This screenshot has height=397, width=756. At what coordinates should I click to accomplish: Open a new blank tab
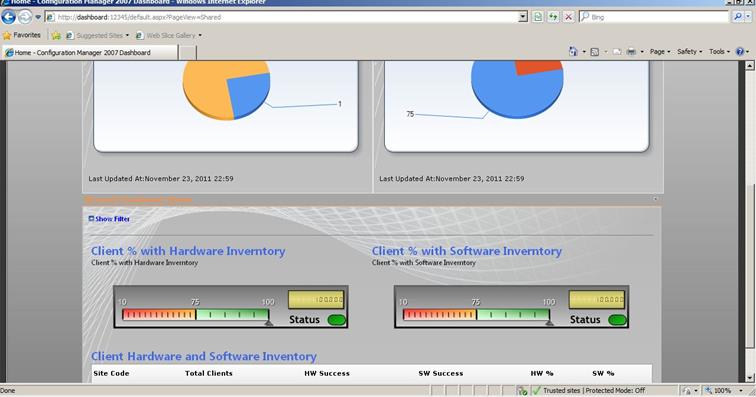coord(188,53)
